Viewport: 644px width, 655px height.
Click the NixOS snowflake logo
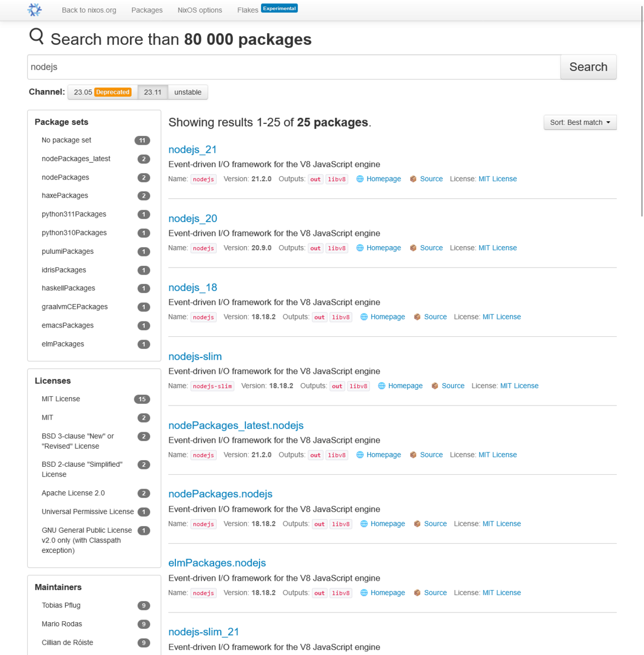(x=34, y=9)
